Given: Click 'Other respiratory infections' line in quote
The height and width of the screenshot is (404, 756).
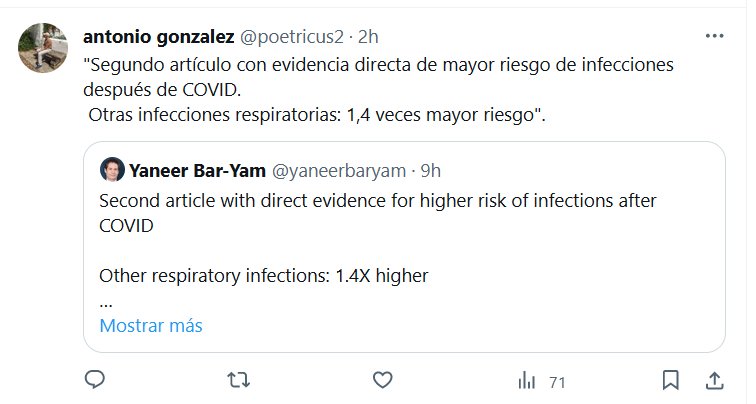Looking at the screenshot, I should (x=264, y=276).
